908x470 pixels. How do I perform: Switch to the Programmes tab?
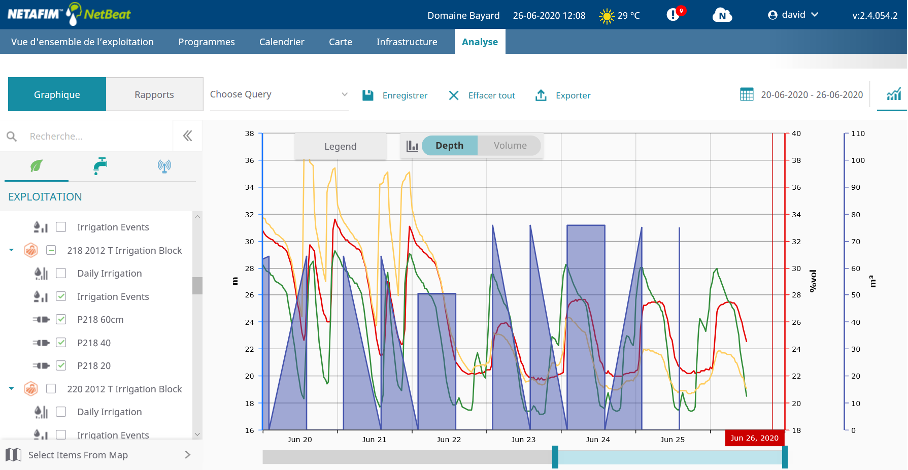coord(206,42)
